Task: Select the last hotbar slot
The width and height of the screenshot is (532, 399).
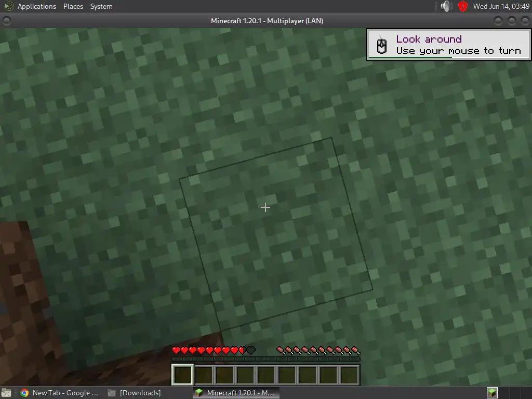Action: click(x=349, y=375)
